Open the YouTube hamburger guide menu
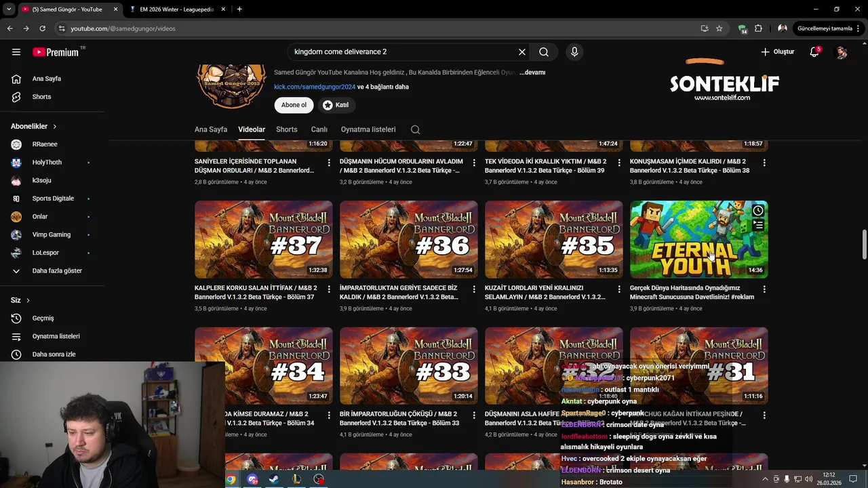This screenshot has height=488, width=868. tap(16, 52)
